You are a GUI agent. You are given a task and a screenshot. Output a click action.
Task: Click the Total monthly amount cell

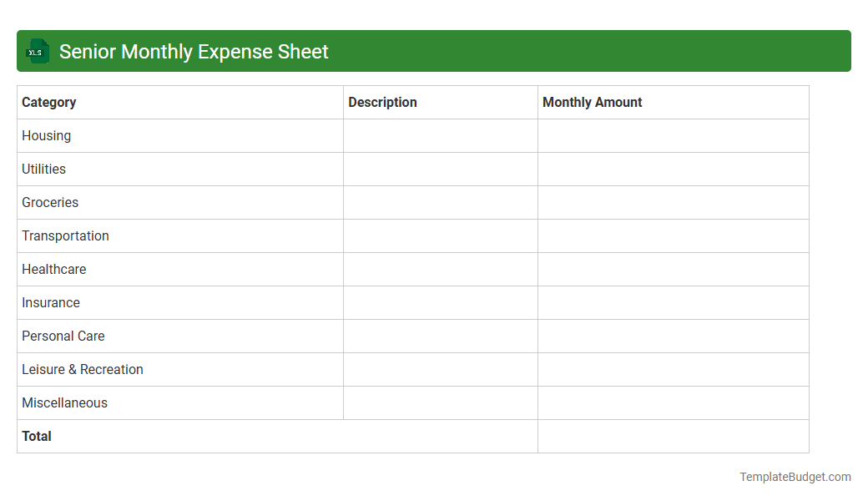tap(673, 436)
